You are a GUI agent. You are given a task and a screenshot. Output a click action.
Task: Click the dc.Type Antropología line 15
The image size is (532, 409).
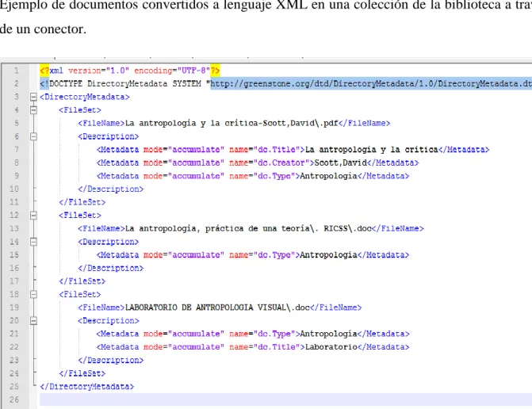point(253,254)
